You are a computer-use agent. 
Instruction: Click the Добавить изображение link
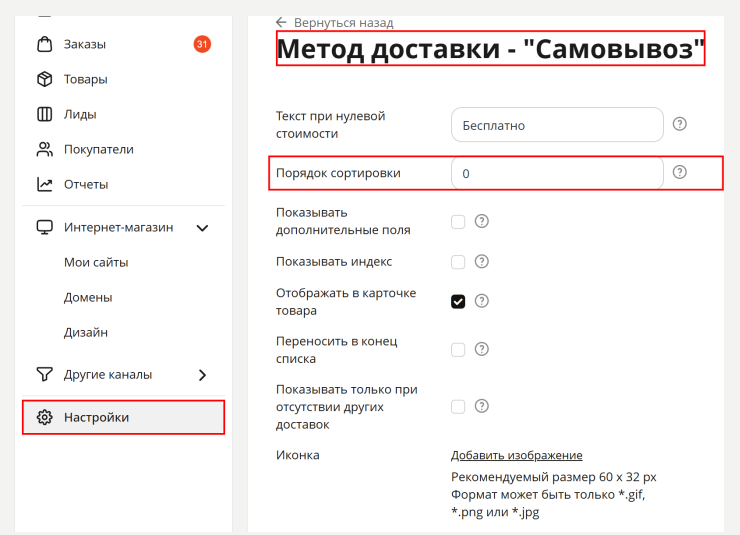point(517,455)
